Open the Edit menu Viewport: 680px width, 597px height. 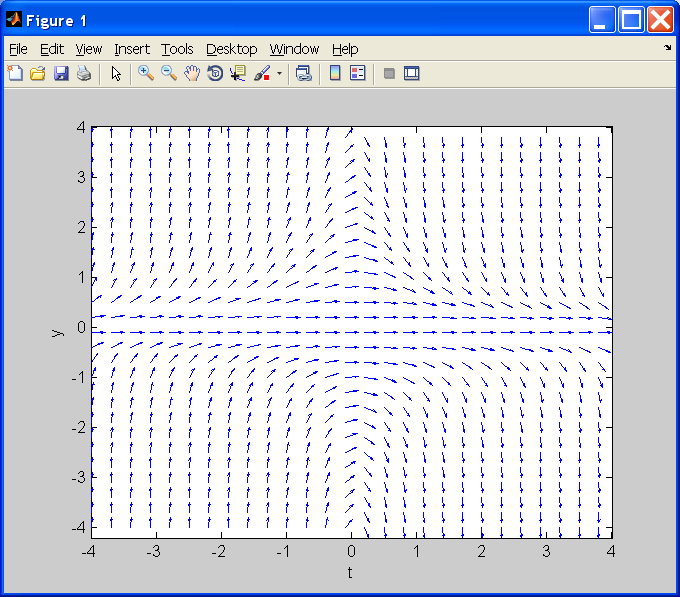click(x=52, y=49)
